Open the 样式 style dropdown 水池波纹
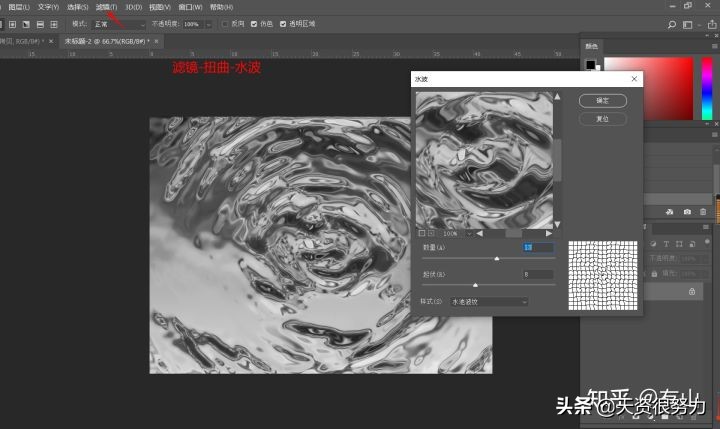 click(x=489, y=302)
